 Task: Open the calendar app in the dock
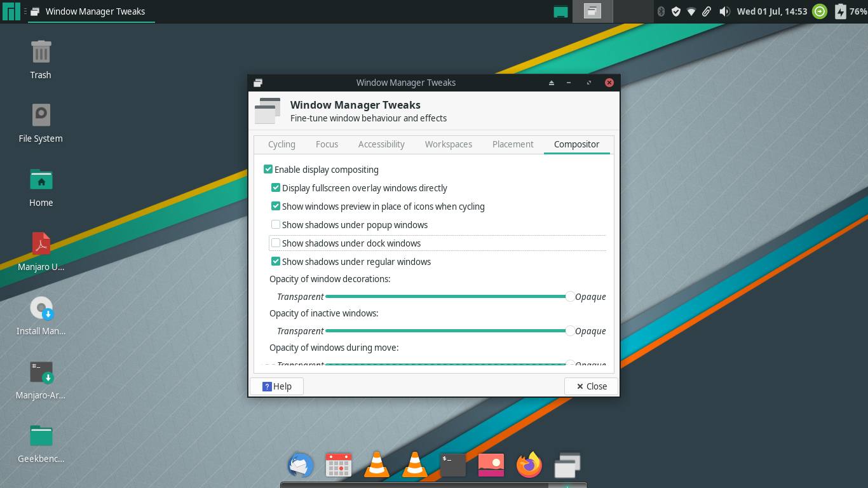pos(339,465)
